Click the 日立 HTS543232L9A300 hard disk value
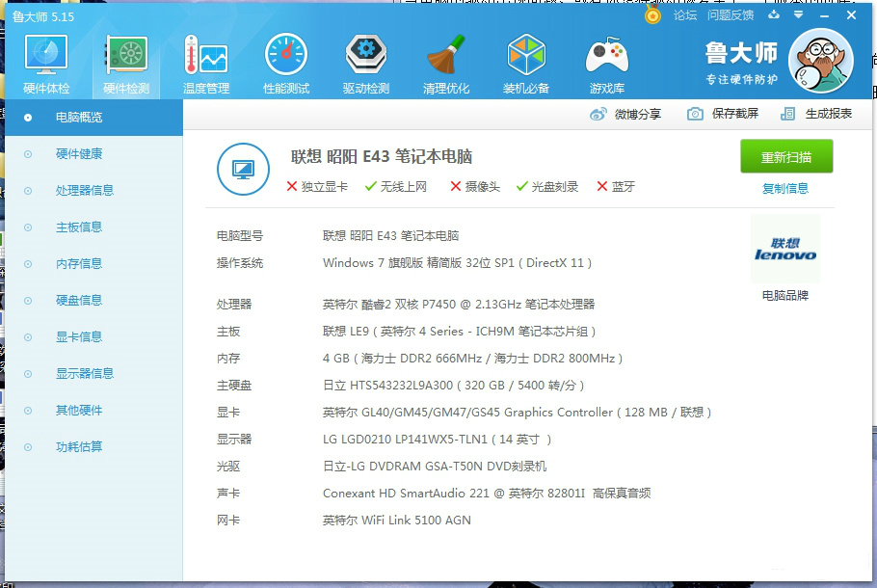Image resolution: width=877 pixels, height=588 pixels. pos(454,386)
